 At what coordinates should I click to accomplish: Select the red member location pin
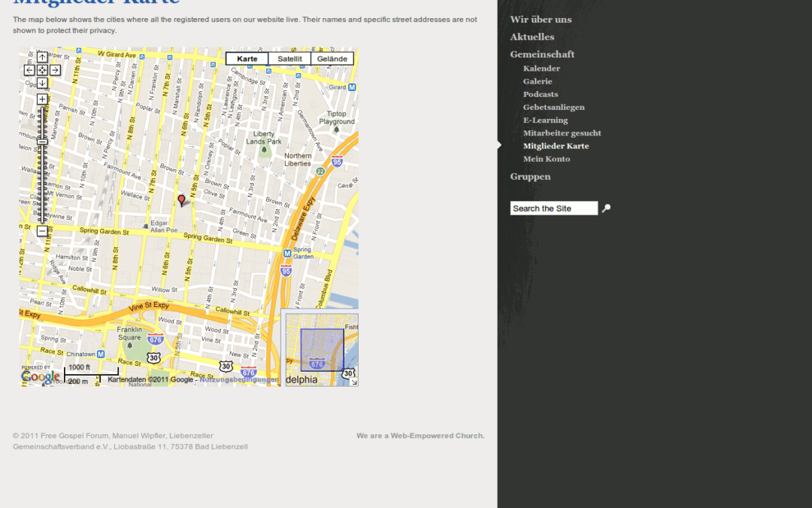pyautogui.click(x=181, y=201)
